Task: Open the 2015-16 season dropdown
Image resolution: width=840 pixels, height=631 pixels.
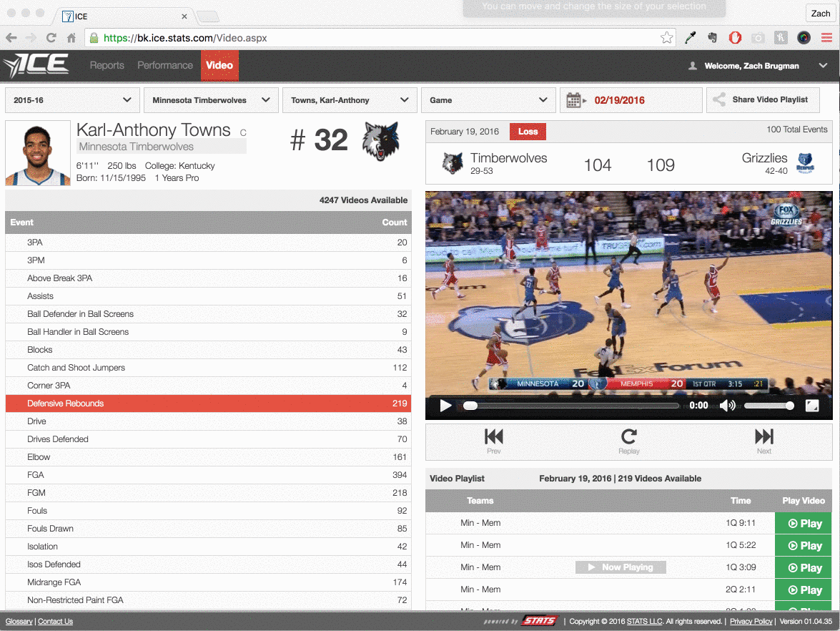Action: coord(71,100)
